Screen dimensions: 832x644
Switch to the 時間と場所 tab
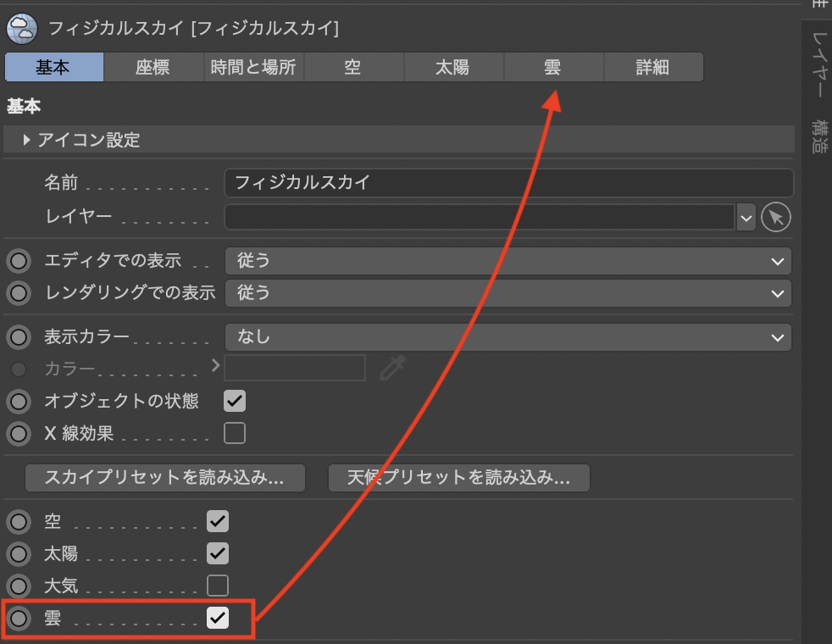253,67
